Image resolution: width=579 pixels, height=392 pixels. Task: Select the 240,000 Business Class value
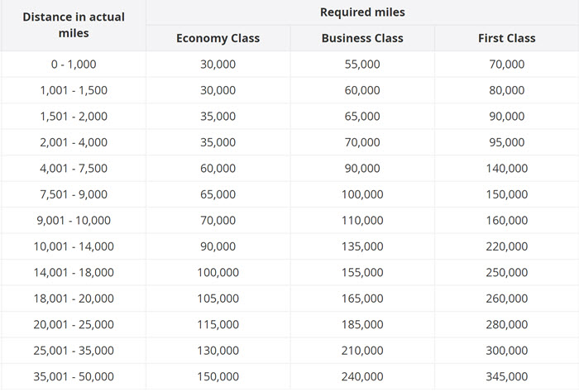point(362,376)
